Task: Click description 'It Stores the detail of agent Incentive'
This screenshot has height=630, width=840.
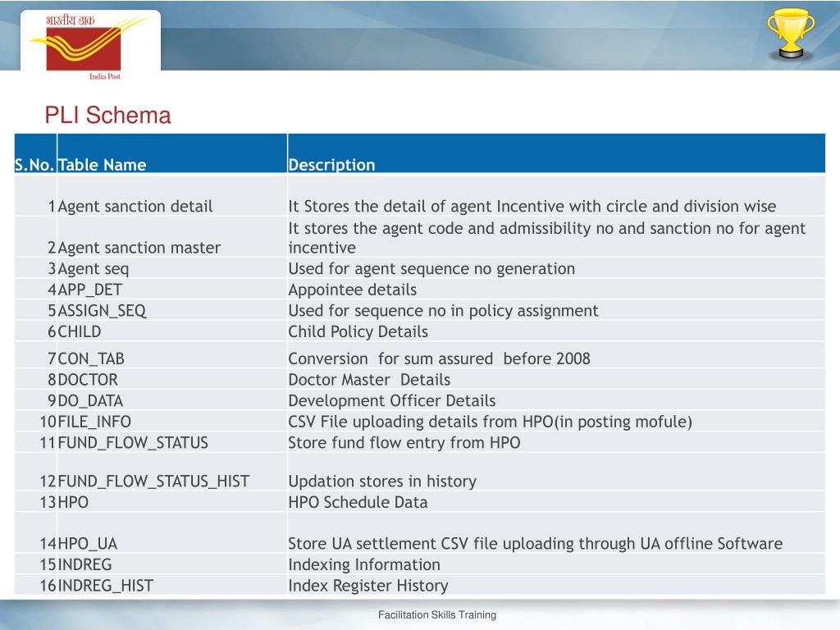Action: point(532,206)
